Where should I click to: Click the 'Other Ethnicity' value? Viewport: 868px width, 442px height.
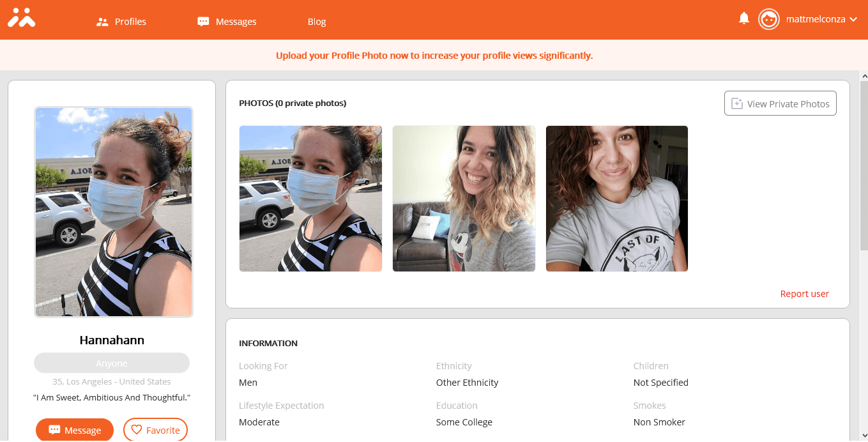(467, 383)
